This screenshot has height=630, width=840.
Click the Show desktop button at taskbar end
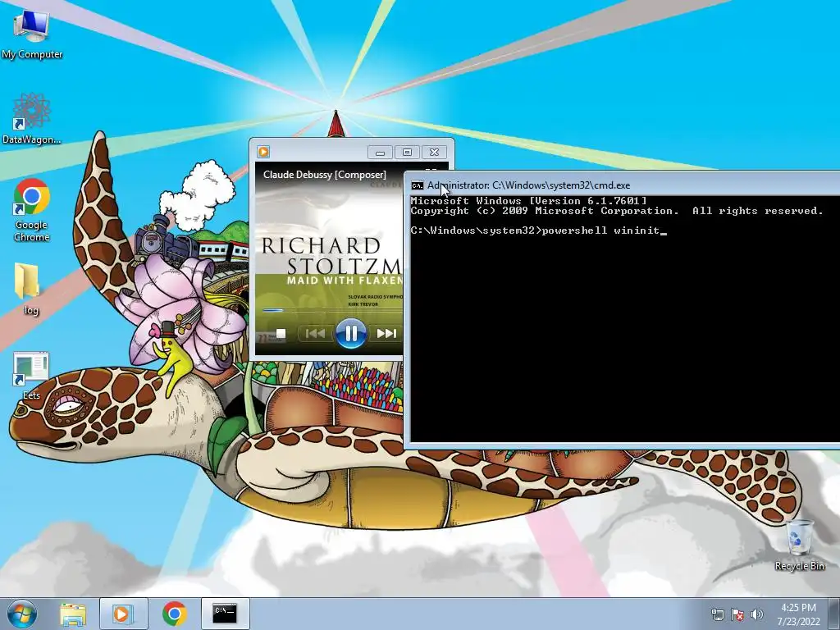(833, 614)
